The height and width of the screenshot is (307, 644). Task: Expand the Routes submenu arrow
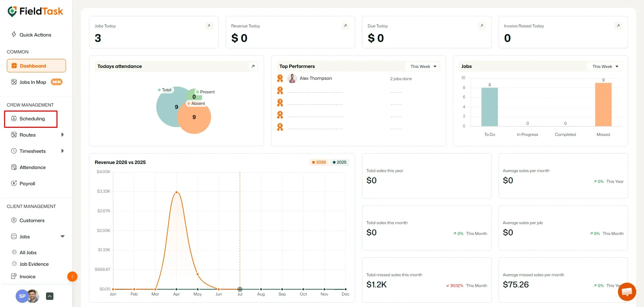[x=63, y=135]
